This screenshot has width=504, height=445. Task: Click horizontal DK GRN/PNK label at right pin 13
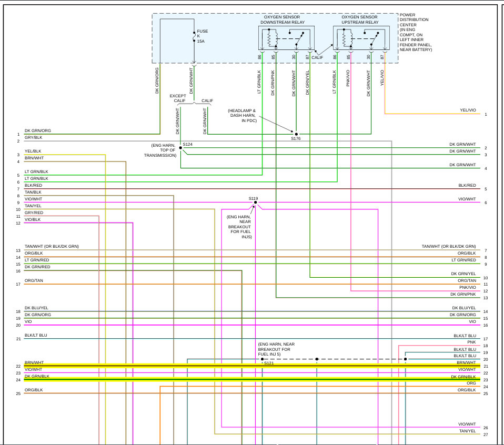(x=463, y=295)
